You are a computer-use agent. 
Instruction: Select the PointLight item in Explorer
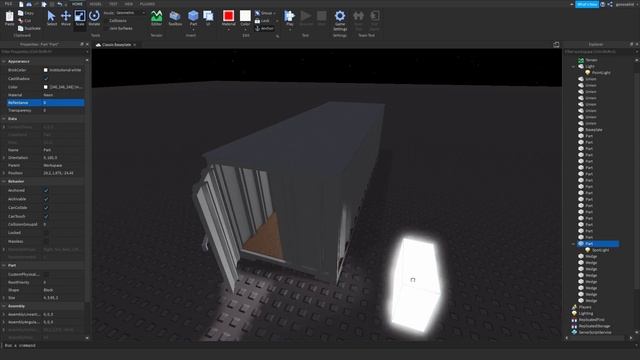click(x=601, y=73)
